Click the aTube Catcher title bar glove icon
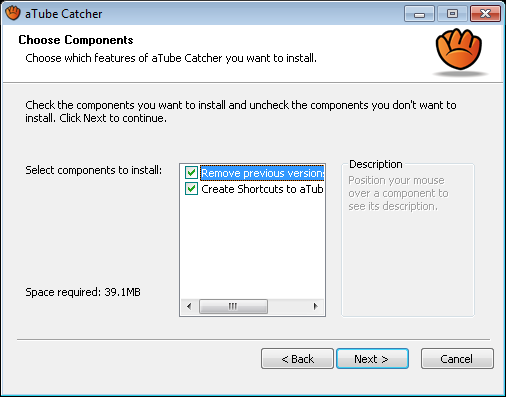 point(13,13)
